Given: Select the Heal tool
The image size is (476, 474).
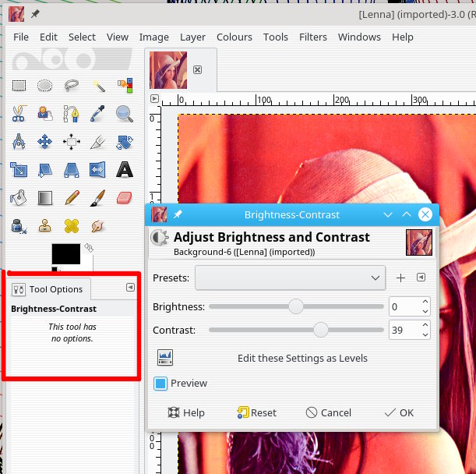Looking at the screenshot, I should 72,226.
